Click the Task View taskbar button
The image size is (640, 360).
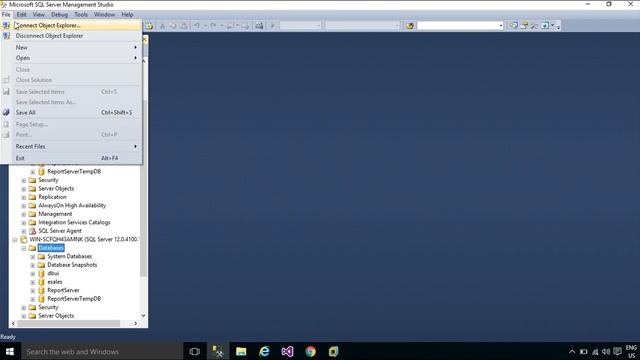click(x=195, y=351)
